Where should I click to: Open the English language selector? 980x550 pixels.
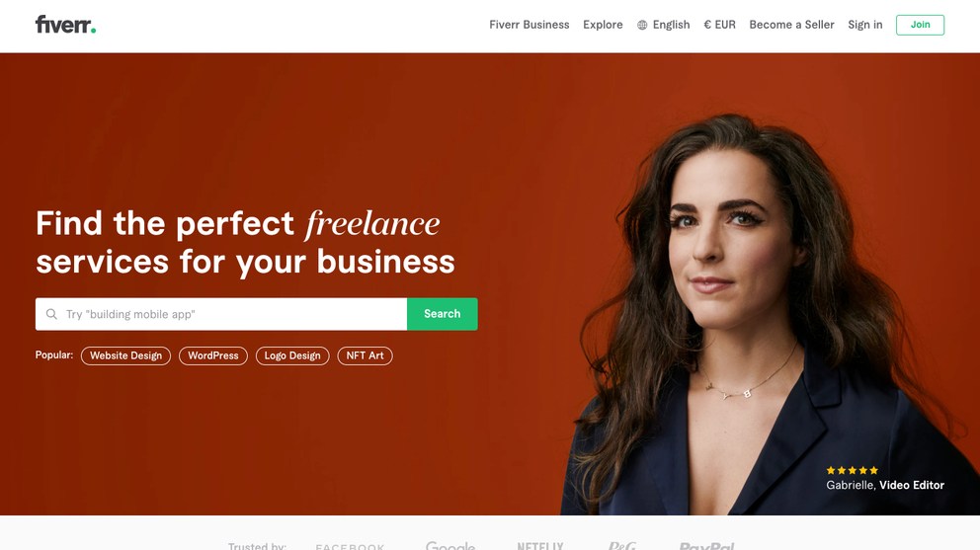click(663, 25)
